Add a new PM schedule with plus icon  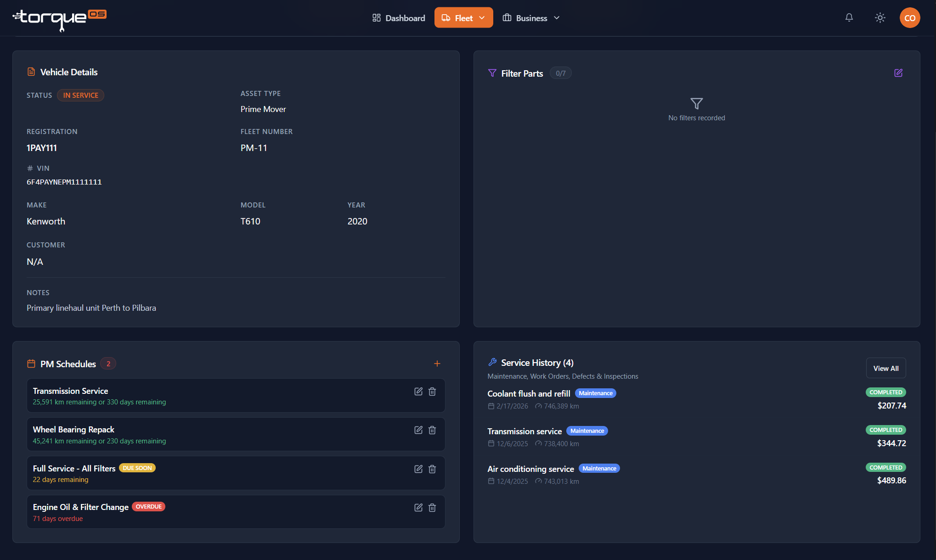click(437, 364)
